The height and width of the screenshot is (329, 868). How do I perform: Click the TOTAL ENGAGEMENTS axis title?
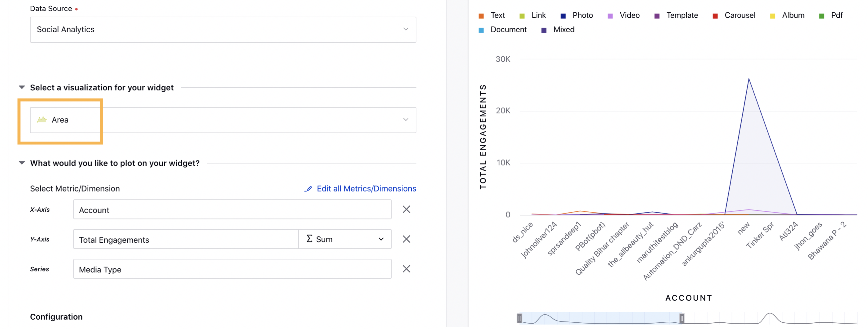[x=483, y=137]
